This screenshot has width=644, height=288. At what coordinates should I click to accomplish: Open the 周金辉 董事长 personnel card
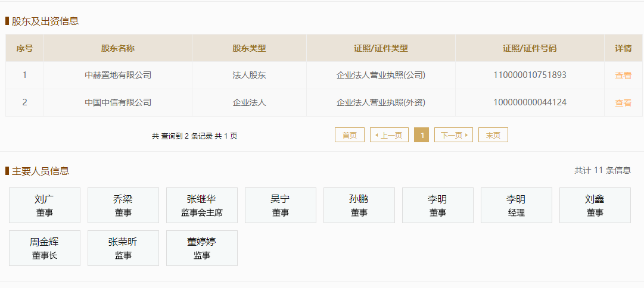click(45, 248)
